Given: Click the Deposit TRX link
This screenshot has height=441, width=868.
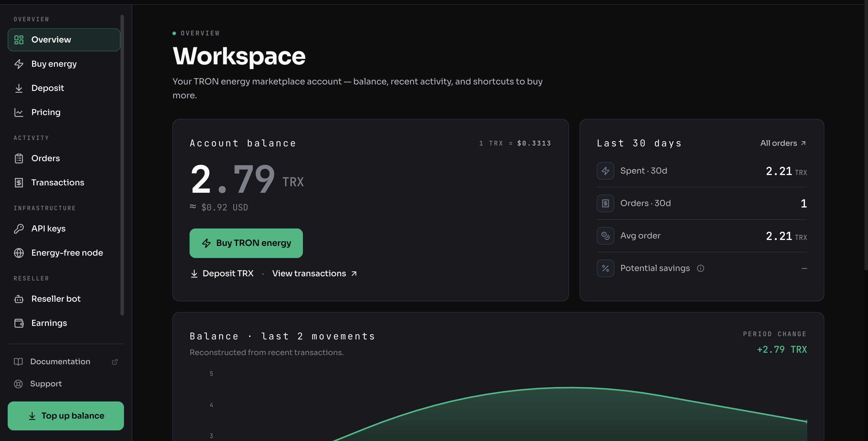Looking at the screenshot, I should click(x=222, y=274).
